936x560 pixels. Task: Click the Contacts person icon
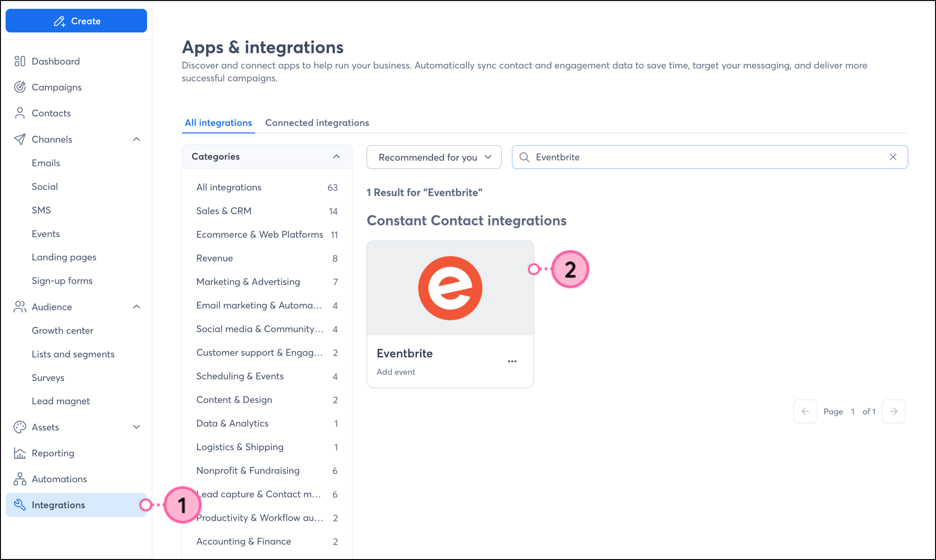click(x=20, y=113)
